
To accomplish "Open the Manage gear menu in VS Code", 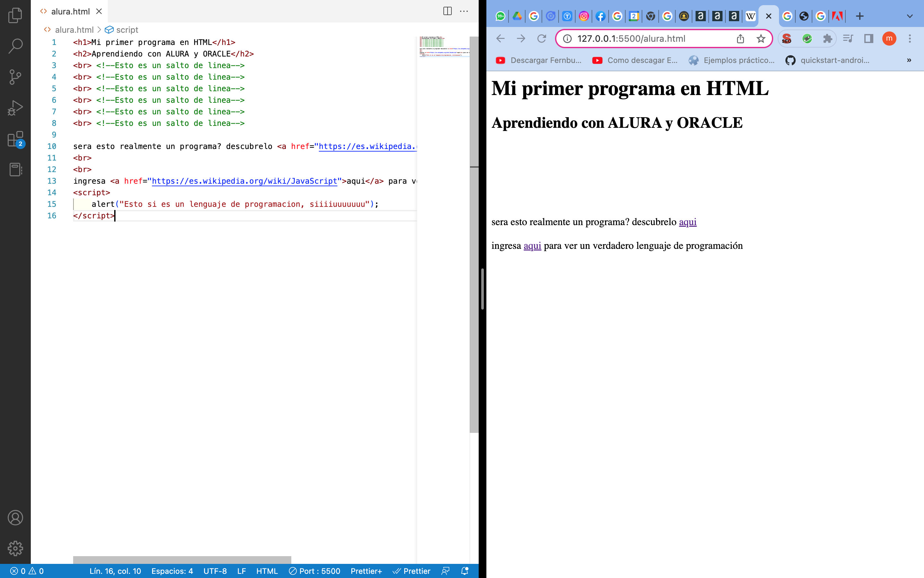I will 15,548.
